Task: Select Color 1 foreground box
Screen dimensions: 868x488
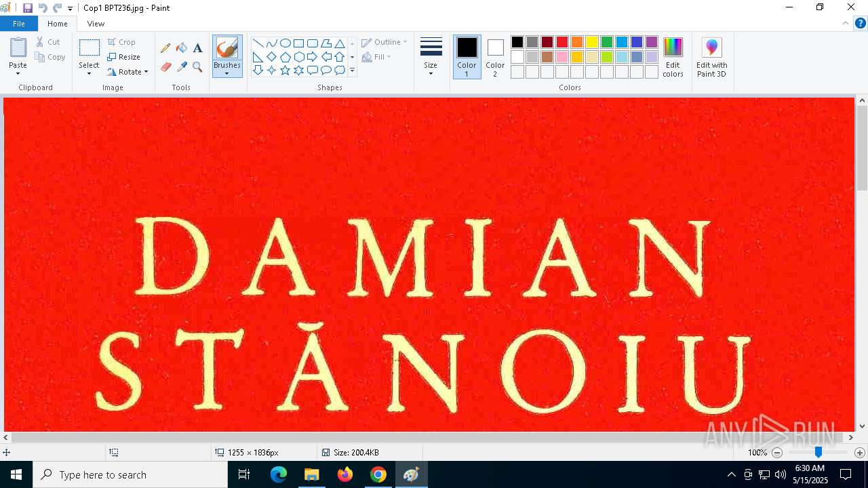Action: click(467, 57)
